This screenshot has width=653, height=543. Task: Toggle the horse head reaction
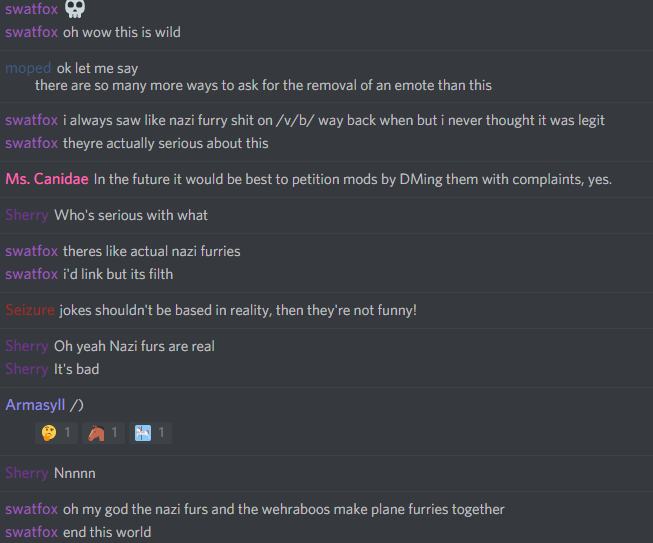(x=103, y=433)
